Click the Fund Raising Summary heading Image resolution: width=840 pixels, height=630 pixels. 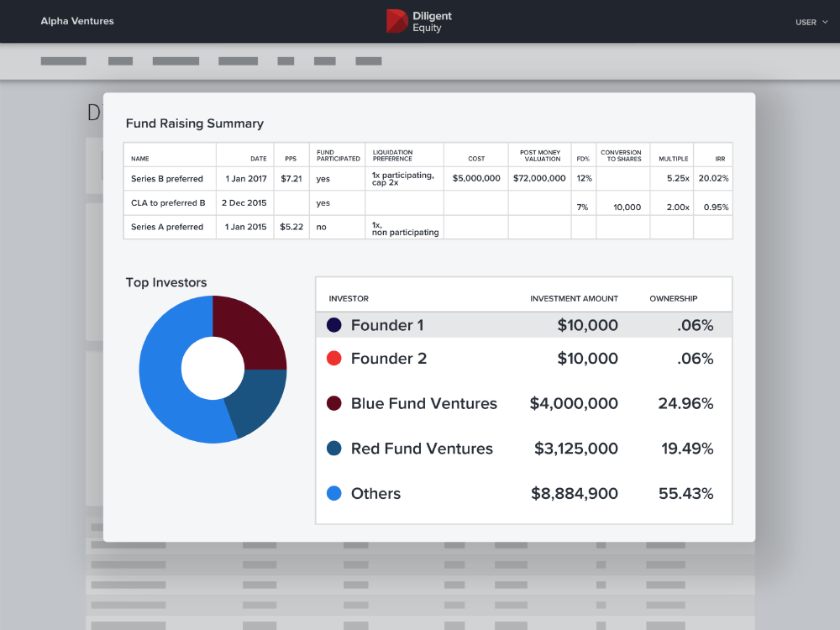194,123
